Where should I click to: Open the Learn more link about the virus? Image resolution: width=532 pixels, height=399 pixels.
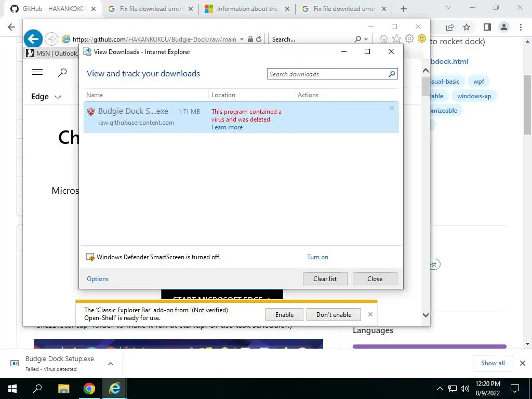[x=227, y=127]
